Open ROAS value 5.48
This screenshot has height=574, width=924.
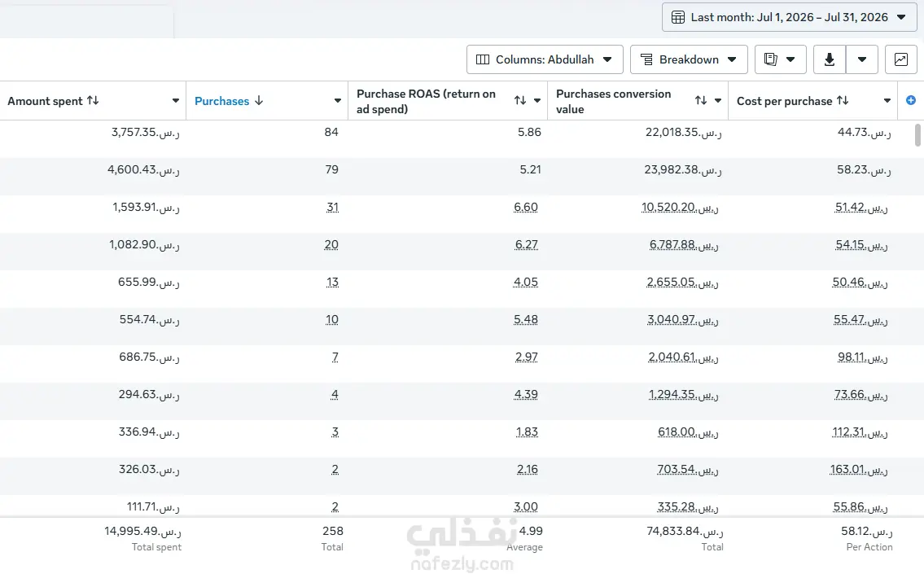(x=526, y=319)
